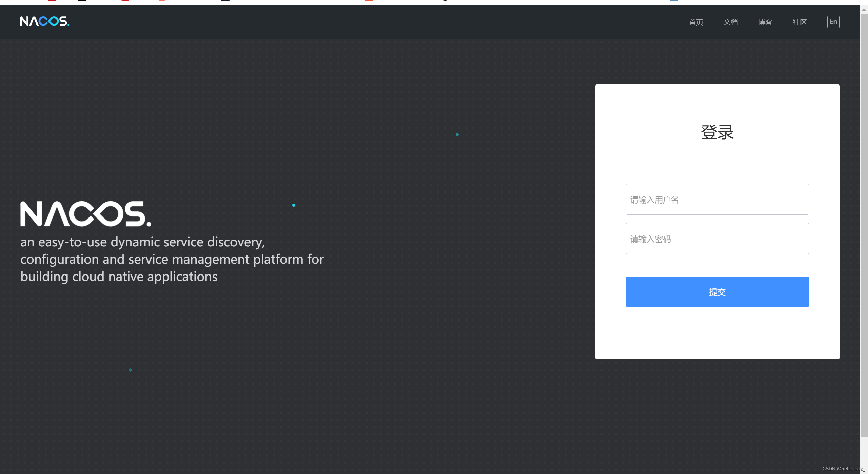Viewport: 868px width, 474px height.
Task: Focus the username field 请输入用户名
Action: [717, 200]
